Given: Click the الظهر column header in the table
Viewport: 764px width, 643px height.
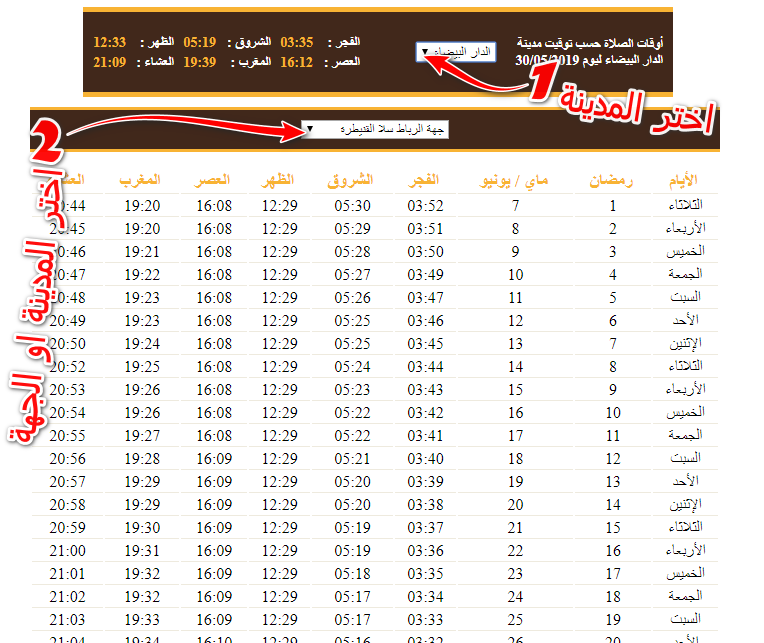Looking at the screenshot, I should pyautogui.click(x=278, y=180).
